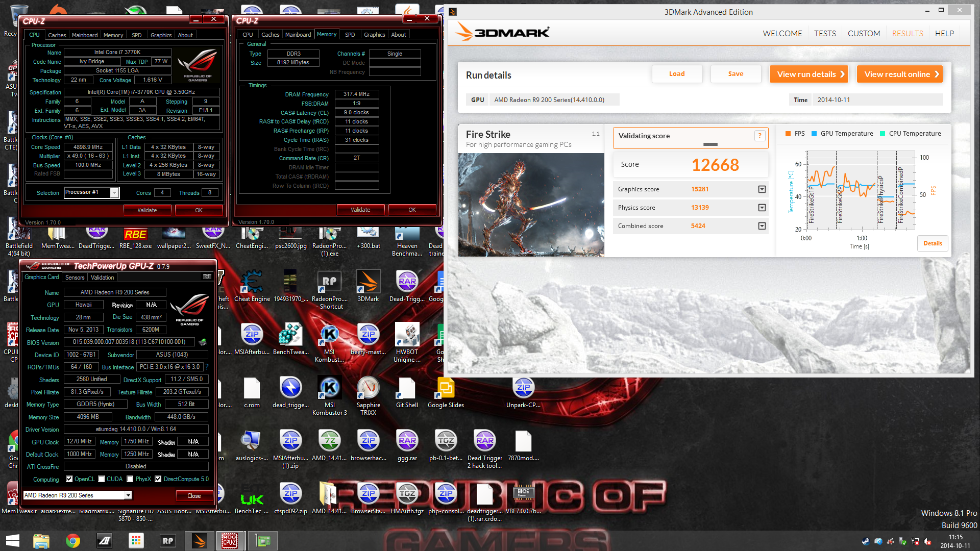Toggle OpenCL checkbox in GPU-Z
This screenshot has width=980, height=551.
[x=69, y=479]
